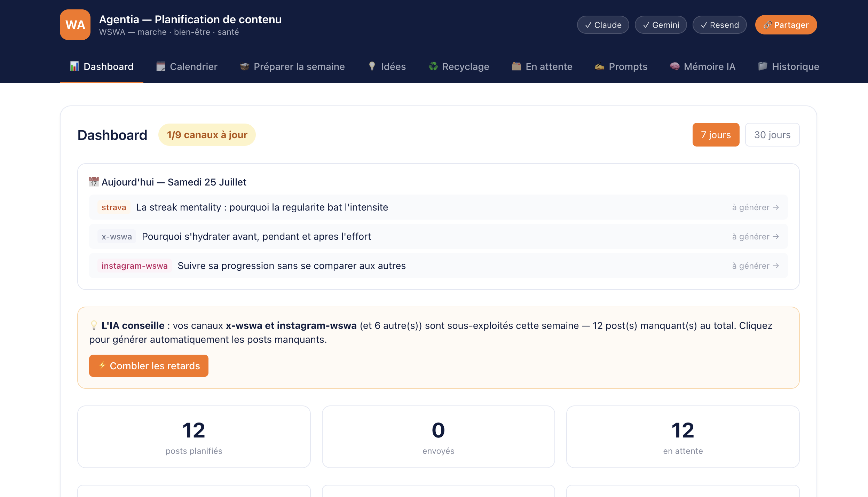Click the Idées light bulb icon
Screen dimensions: 868x497
tap(372, 66)
